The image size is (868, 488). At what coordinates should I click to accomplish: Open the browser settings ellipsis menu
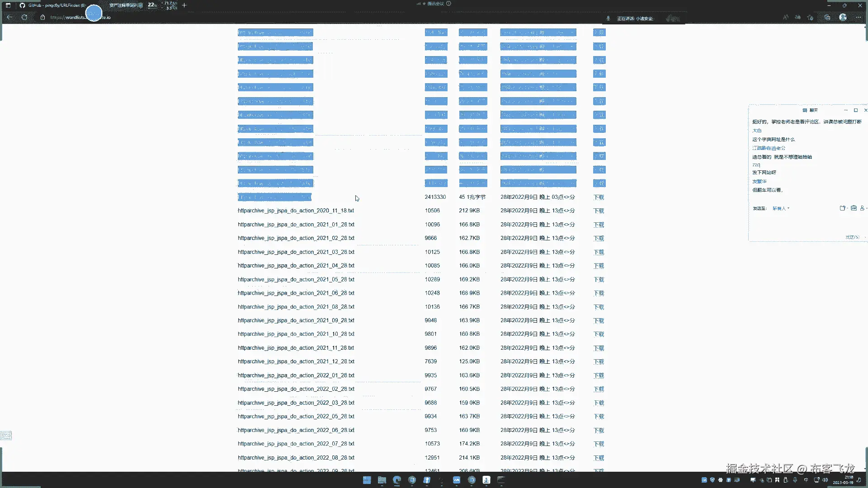pyautogui.click(x=858, y=17)
